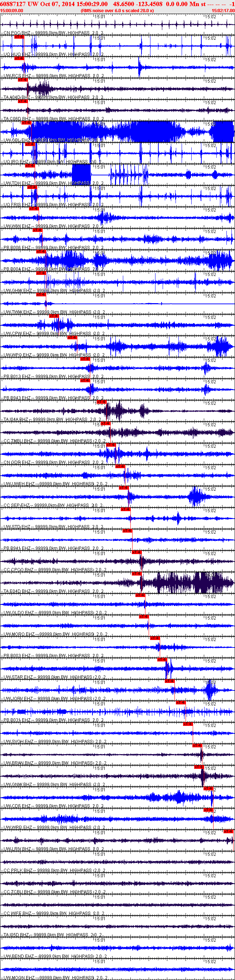Viewport: 235px width, 980px height.
Task: Click the event ID 60887127 in header
Action: click(x=13, y=4)
